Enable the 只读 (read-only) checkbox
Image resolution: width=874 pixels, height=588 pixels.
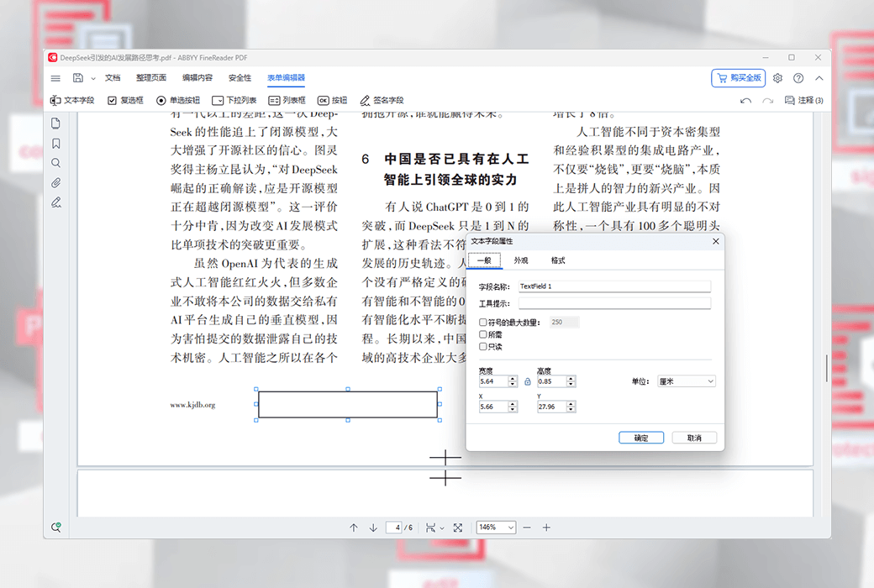(x=482, y=346)
